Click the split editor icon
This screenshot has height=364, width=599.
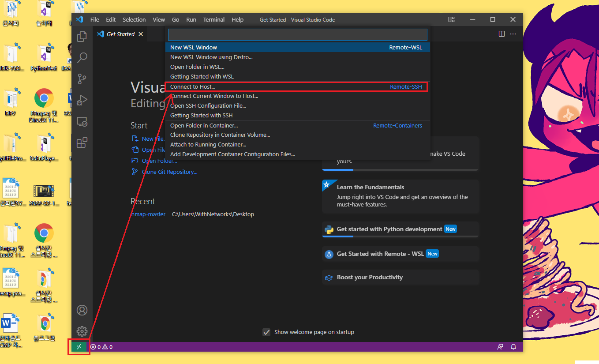[x=502, y=34]
